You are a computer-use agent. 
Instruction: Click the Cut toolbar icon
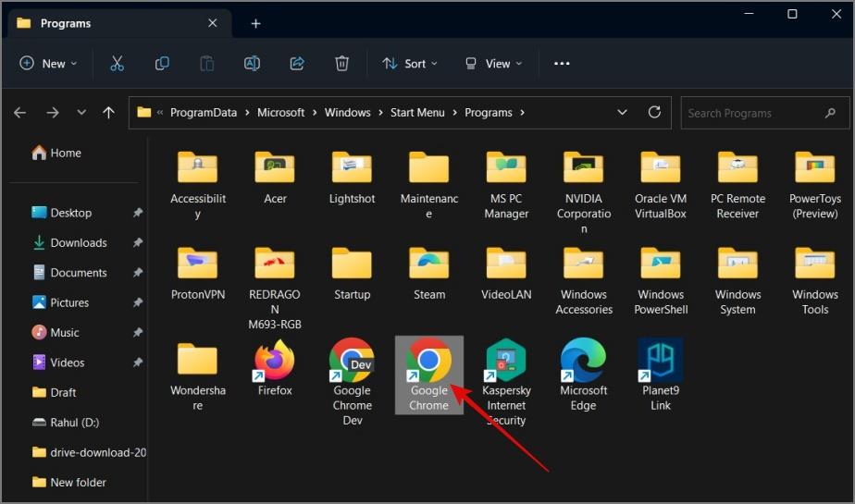click(117, 64)
